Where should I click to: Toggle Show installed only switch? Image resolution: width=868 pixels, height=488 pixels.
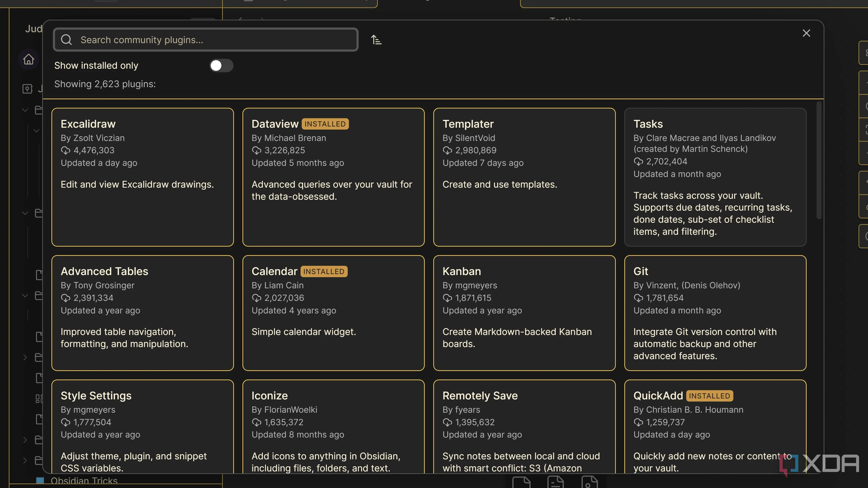[221, 65]
